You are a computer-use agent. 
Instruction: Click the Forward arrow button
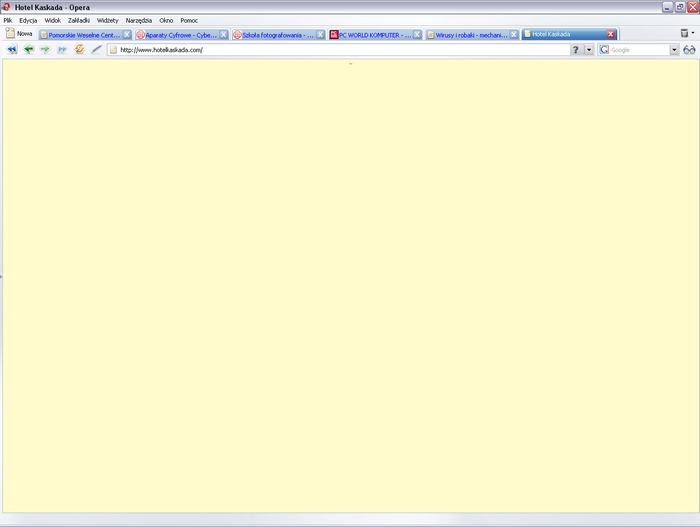[45, 49]
